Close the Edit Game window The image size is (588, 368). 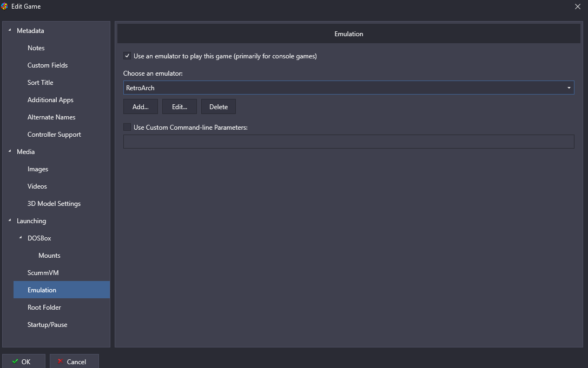click(578, 6)
